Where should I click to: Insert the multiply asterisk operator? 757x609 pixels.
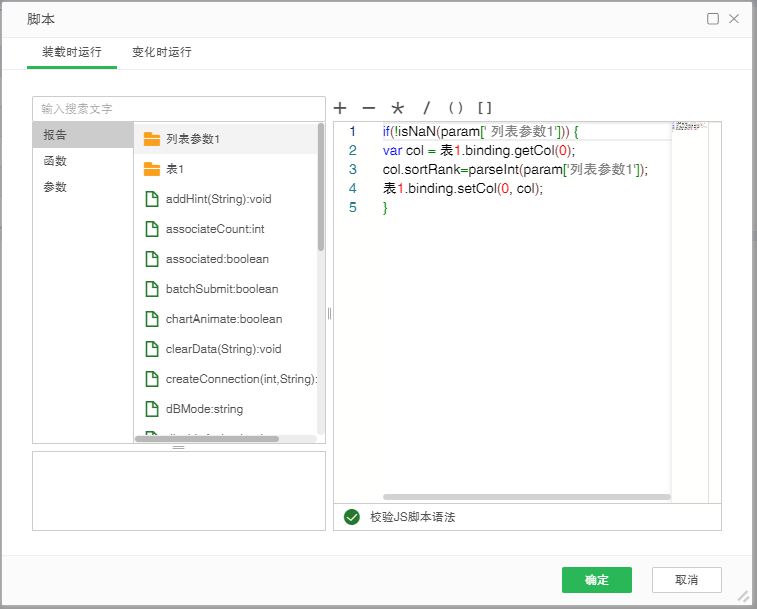(x=397, y=108)
